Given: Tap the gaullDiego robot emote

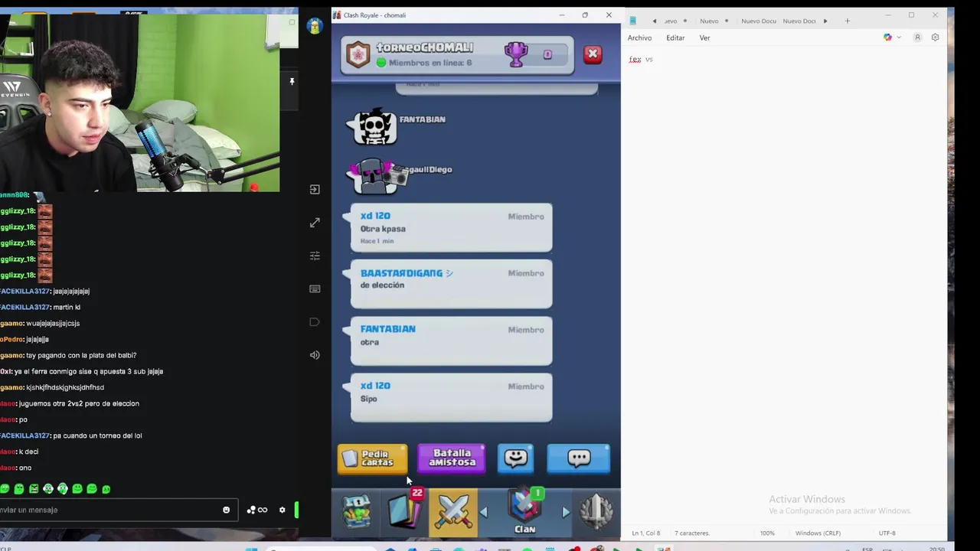Looking at the screenshot, I should point(375,177).
